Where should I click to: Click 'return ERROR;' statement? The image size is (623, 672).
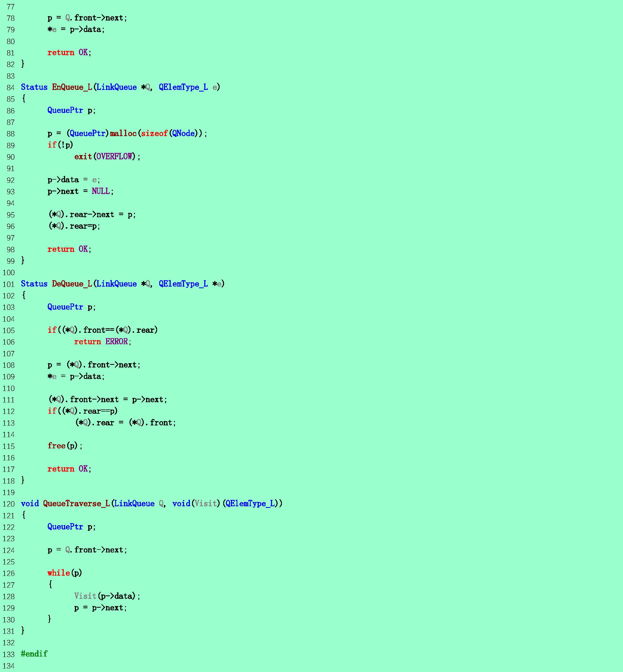point(103,342)
